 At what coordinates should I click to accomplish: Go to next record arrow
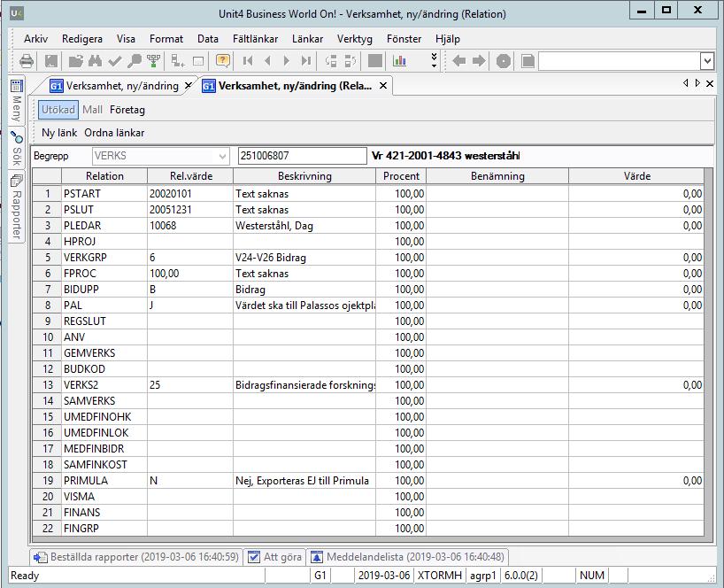pyautogui.click(x=286, y=60)
